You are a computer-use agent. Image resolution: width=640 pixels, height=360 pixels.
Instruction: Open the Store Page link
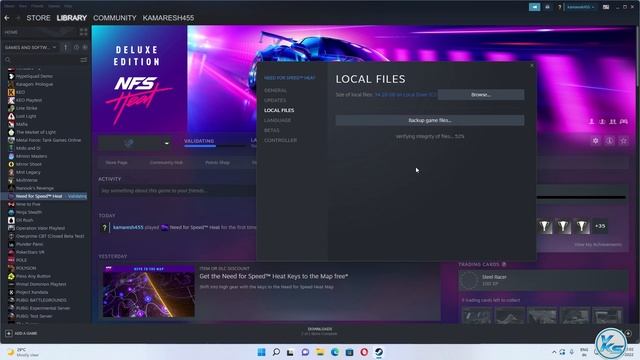(x=116, y=162)
